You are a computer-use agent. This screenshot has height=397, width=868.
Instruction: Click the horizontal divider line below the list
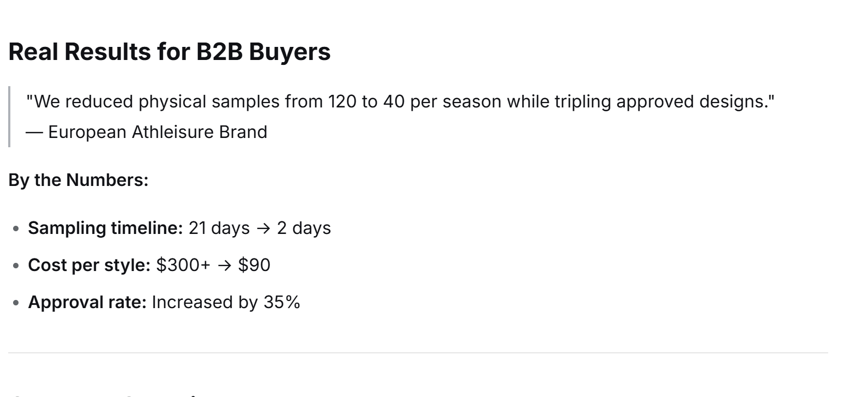pyautogui.click(x=418, y=353)
